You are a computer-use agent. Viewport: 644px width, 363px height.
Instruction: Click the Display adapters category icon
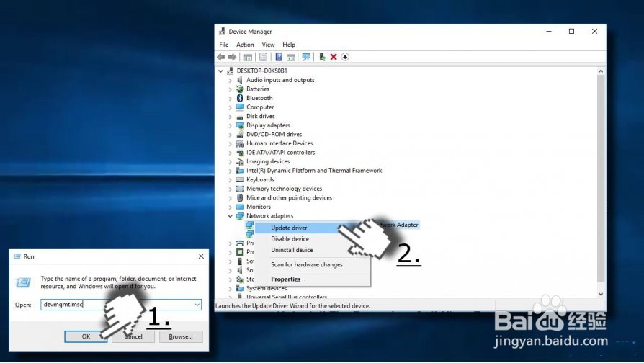240,125
